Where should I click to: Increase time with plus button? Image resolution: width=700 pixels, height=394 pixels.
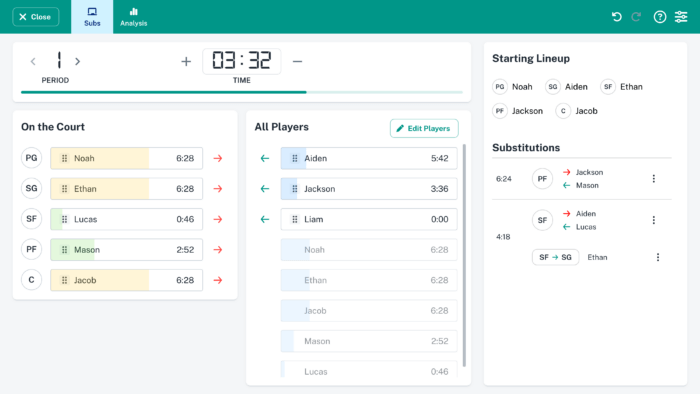pyautogui.click(x=186, y=62)
